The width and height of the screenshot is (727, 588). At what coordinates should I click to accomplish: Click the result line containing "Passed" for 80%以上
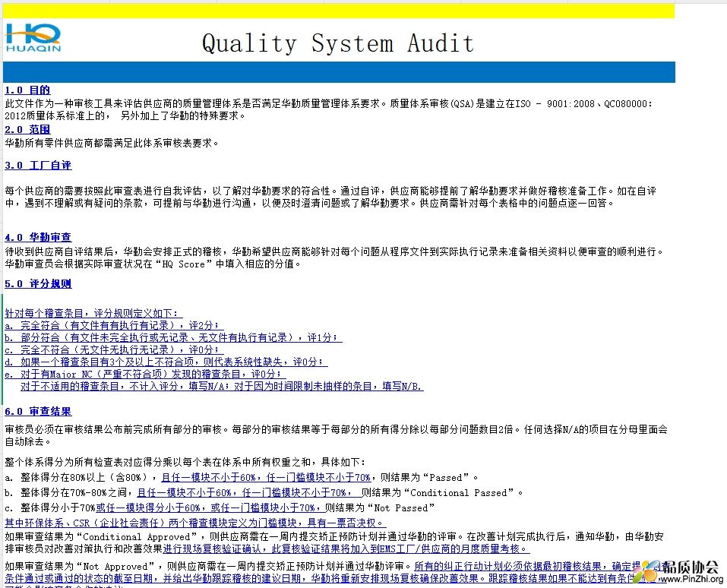click(241, 477)
